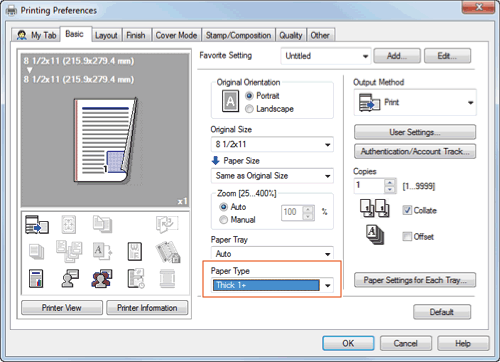Open Authentication/Account Track...

pos(415,151)
